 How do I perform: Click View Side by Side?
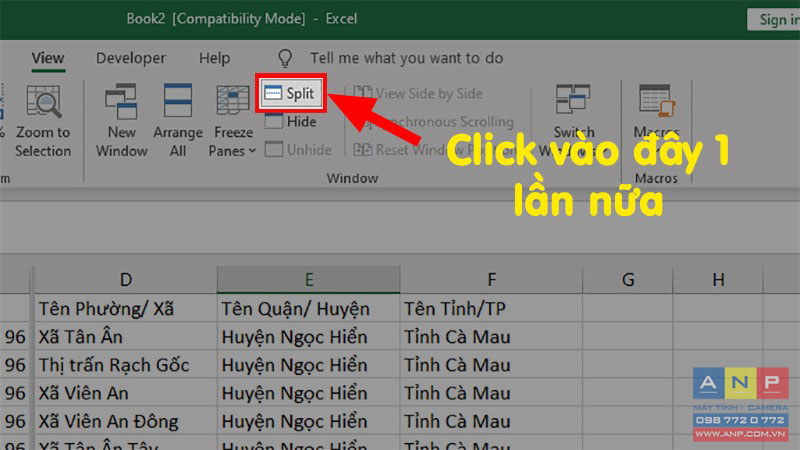pos(418,93)
